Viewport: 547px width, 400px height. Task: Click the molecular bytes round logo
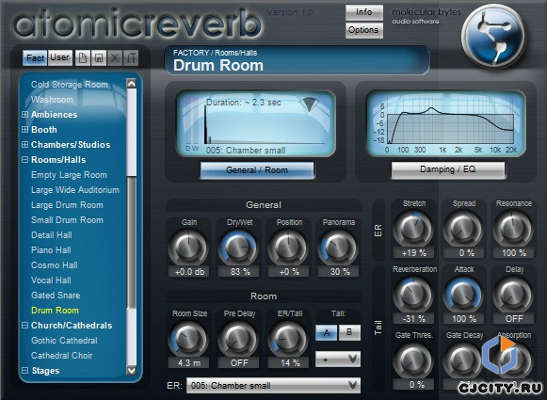point(493,36)
